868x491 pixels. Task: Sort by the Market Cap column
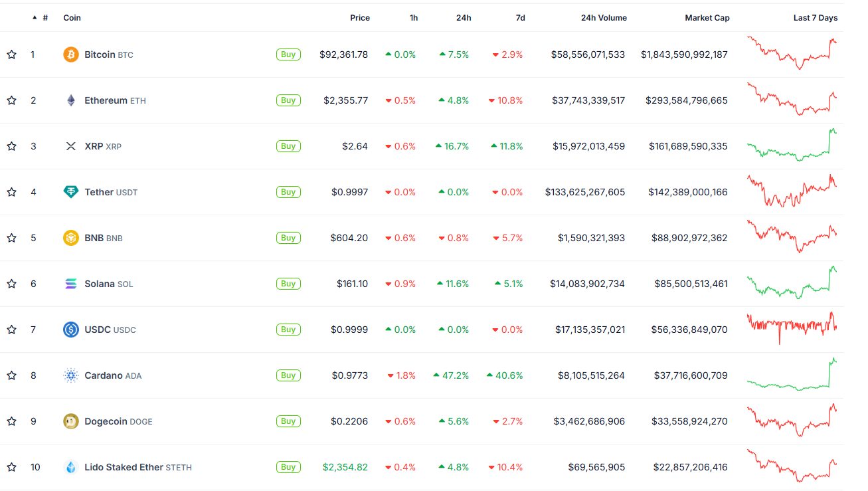pyautogui.click(x=707, y=18)
